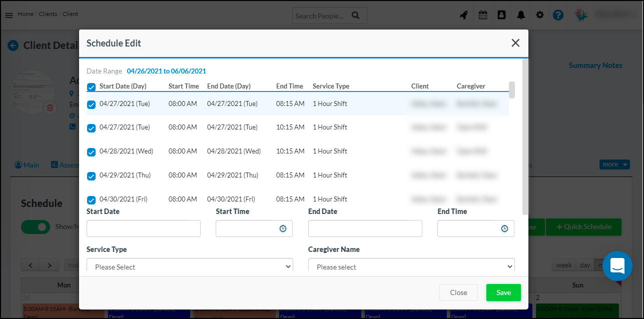The height and width of the screenshot is (319, 644).
Task: Open the navigation hamburger menu icon
Action: 9,14
